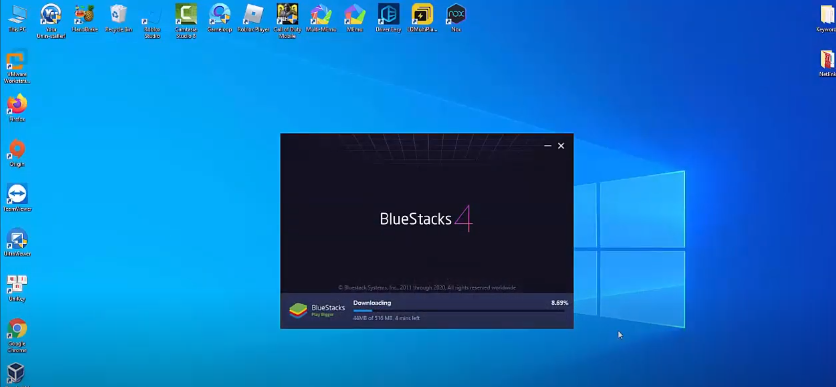Select the GameLoop shortcut icon

pos(220,18)
